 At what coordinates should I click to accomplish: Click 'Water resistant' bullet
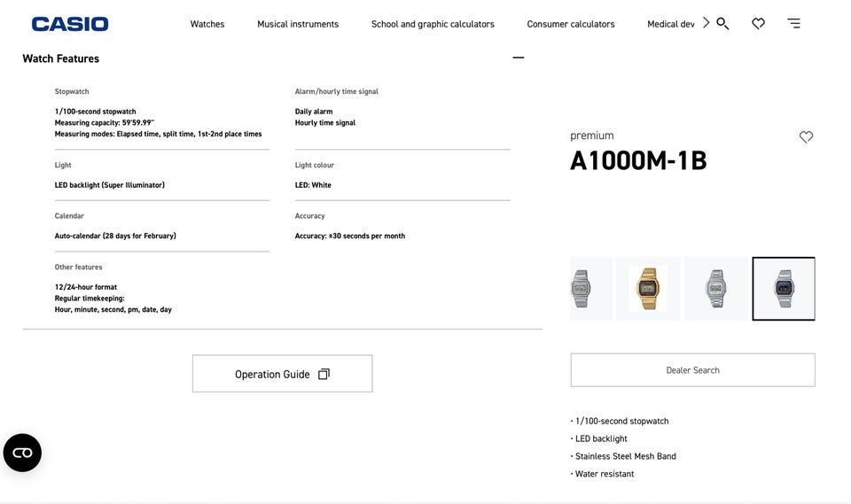click(603, 474)
